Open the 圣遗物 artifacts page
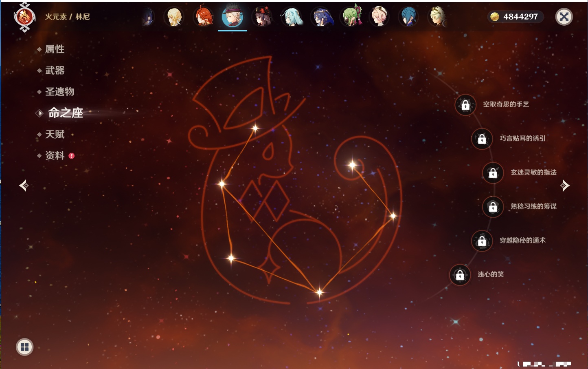This screenshot has width=588, height=369. 59,92
